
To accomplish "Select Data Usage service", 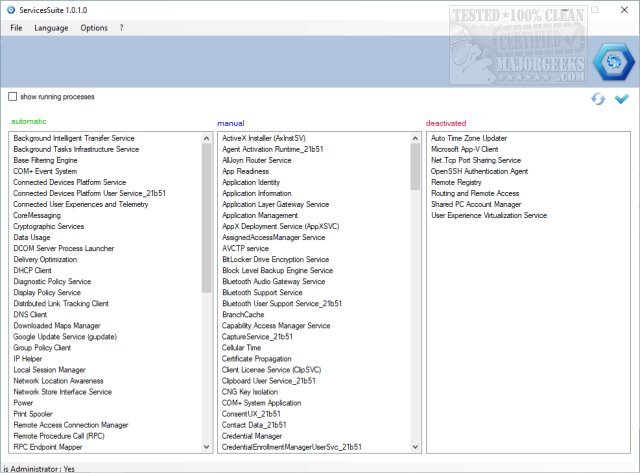I will point(32,238).
